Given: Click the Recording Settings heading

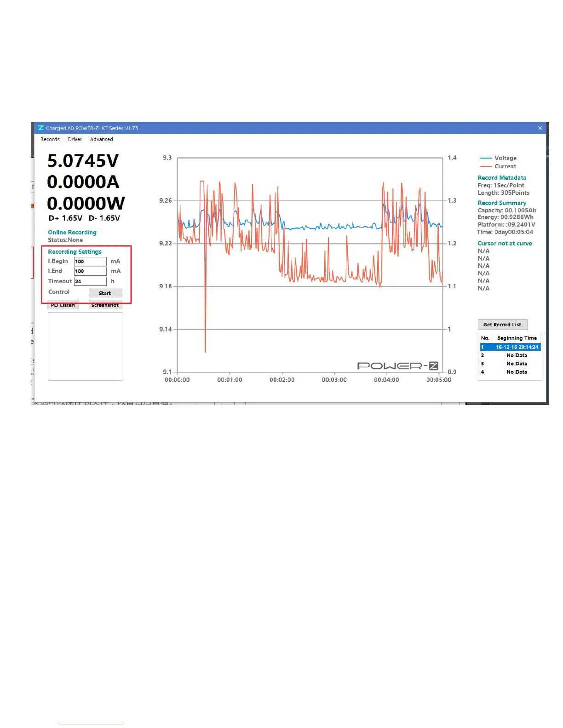Looking at the screenshot, I should [x=75, y=252].
